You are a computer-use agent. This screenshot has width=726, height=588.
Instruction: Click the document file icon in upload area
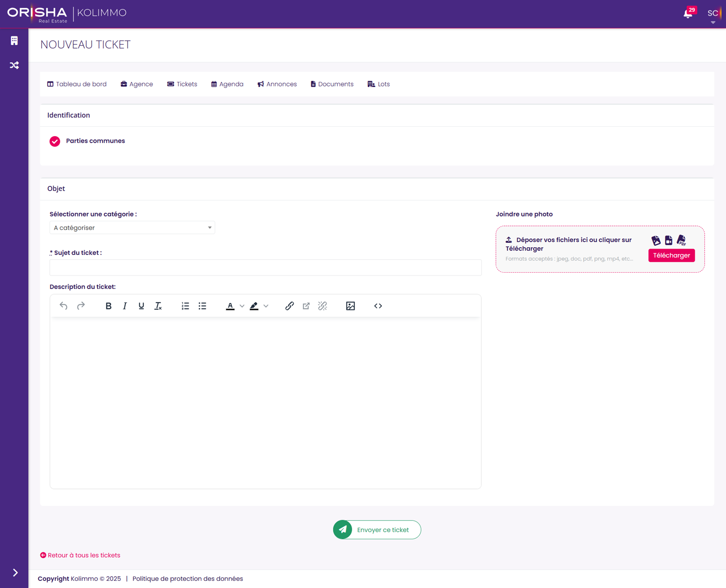tap(669, 241)
